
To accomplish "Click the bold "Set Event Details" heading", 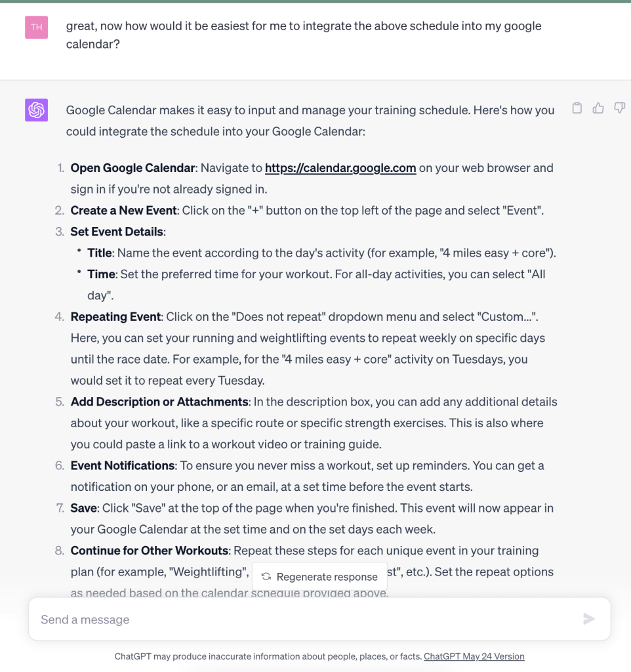I will coord(117,232).
